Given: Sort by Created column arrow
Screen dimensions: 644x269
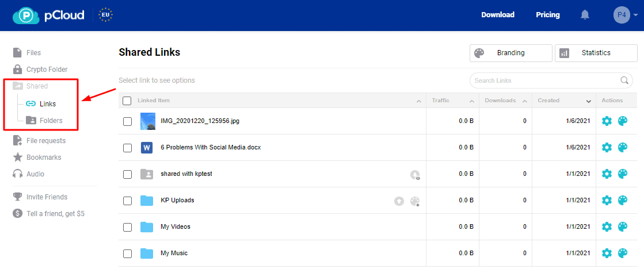Looking at the screenshot, I should [589, 101].
